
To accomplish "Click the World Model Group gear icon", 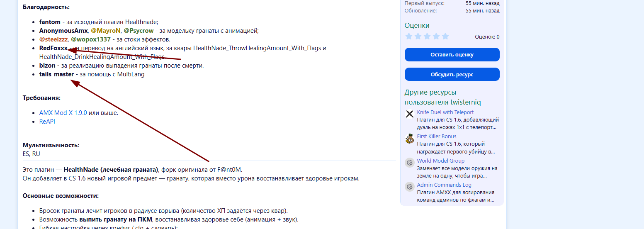I will (x=410, y=163).
